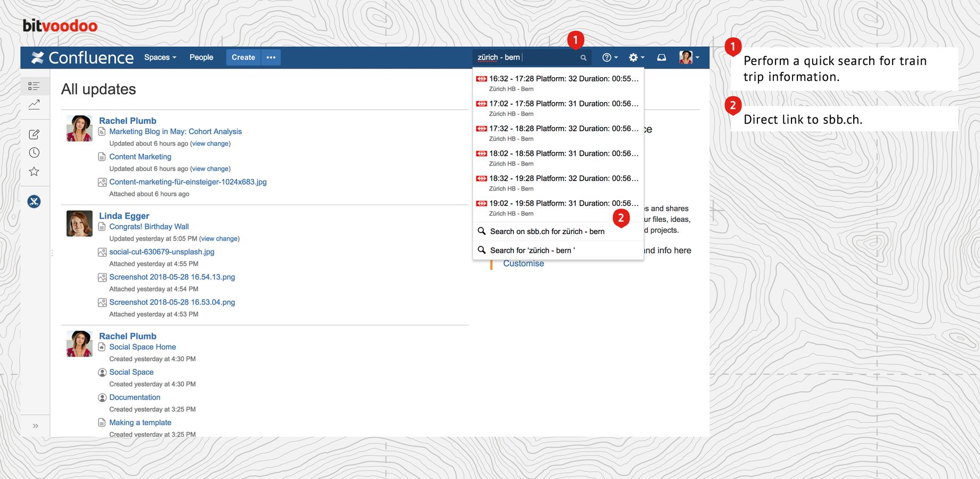Image resolution: width=980 pixels, height=479 pixels.
Task: Click the SBB train icon on 16:32 result
Action: pyautogui.click(x=481, y=79)
